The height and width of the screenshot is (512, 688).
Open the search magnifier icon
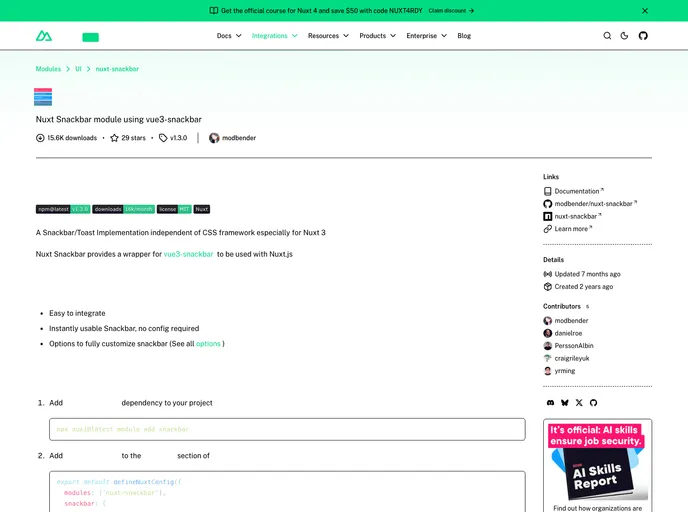click(x=607, y=36)
